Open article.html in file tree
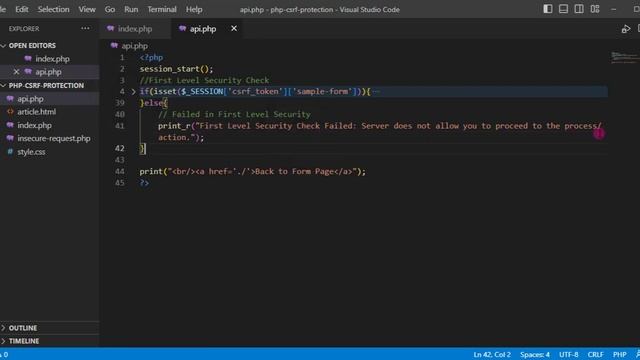The image size is (640, 360). [36, 111]
